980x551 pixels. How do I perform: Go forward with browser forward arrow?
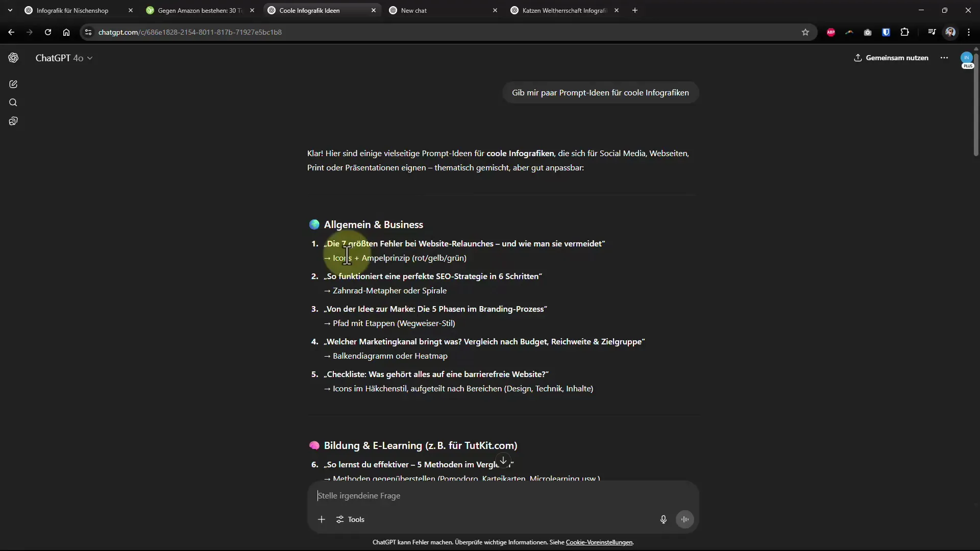point(30,32)
